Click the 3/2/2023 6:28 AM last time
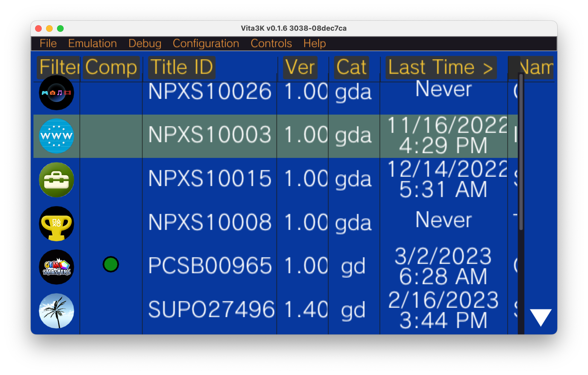This screenshot has width=588, height=375. click(443, 266)
